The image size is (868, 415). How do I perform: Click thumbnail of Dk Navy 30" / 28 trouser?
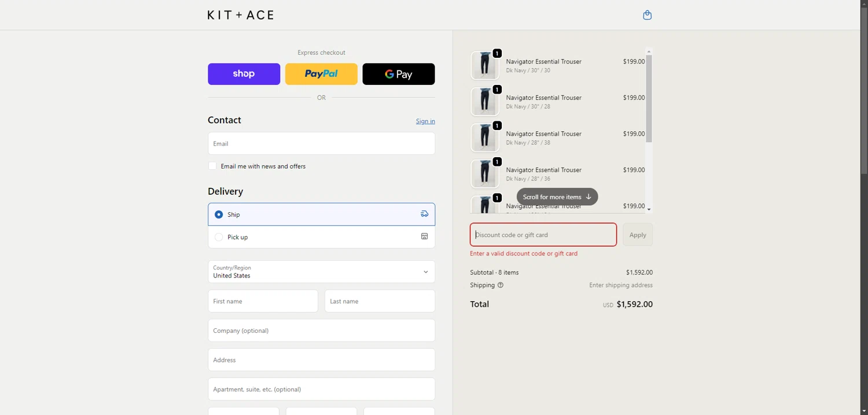[x=484, y=102]
